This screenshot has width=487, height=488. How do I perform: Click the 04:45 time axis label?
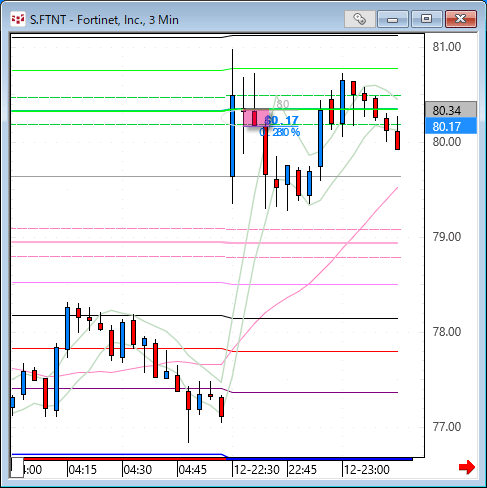coord(192,470)
